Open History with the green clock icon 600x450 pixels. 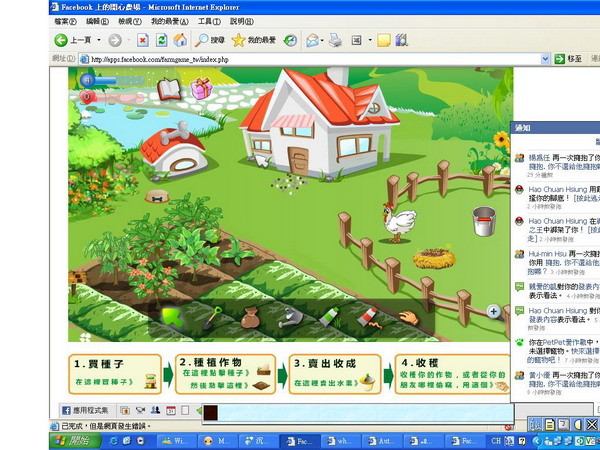coord(290,40)
